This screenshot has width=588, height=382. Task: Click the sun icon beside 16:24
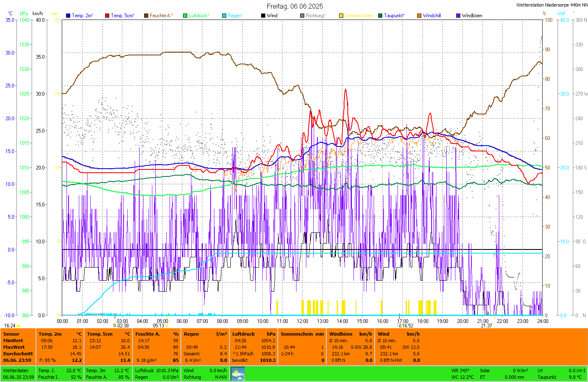[x=18, y=326]
